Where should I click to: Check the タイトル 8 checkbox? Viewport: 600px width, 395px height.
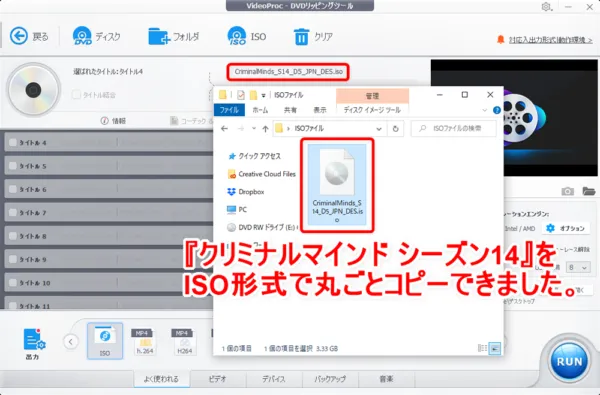pyautogui.click(x=13, y=236)
